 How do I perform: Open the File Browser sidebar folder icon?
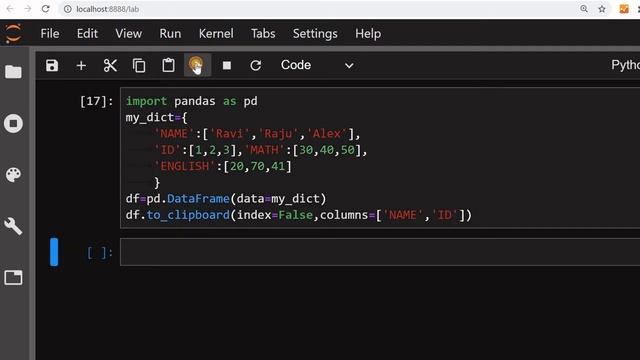point(13,72)
